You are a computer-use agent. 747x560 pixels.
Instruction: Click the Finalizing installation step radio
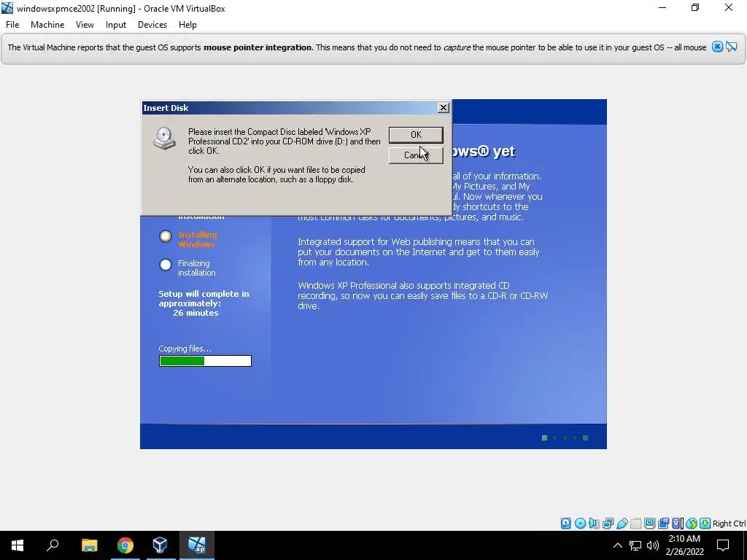pos(166,265)
